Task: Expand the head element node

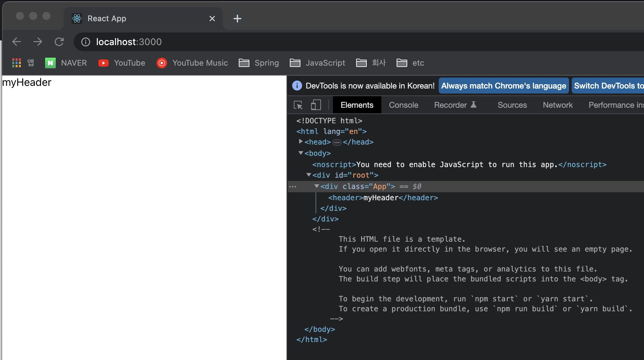Action: pos(301,142)
